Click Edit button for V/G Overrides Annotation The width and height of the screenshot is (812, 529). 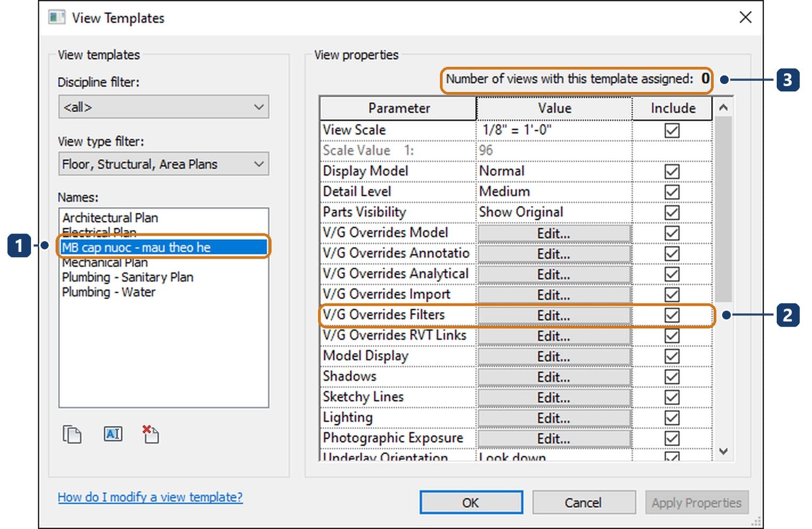click(x=554, y=254)
